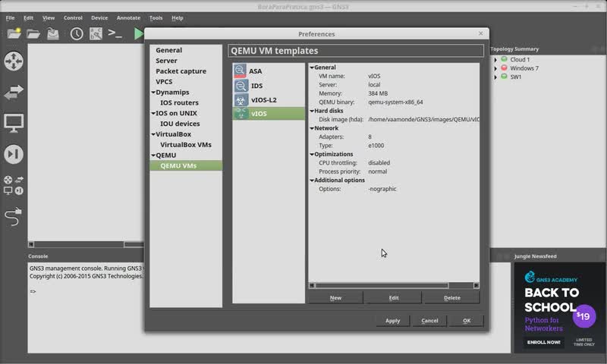Click the OK button
This screenshot has height=364, width=607.
point(467,320)
